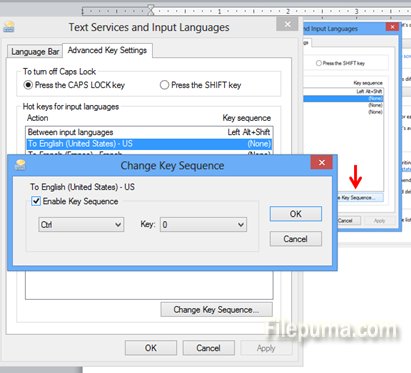The width and height of the screenshot is (411, 373).
Task: Click the Text Services dialog title icon
Action: coord(9,27)
